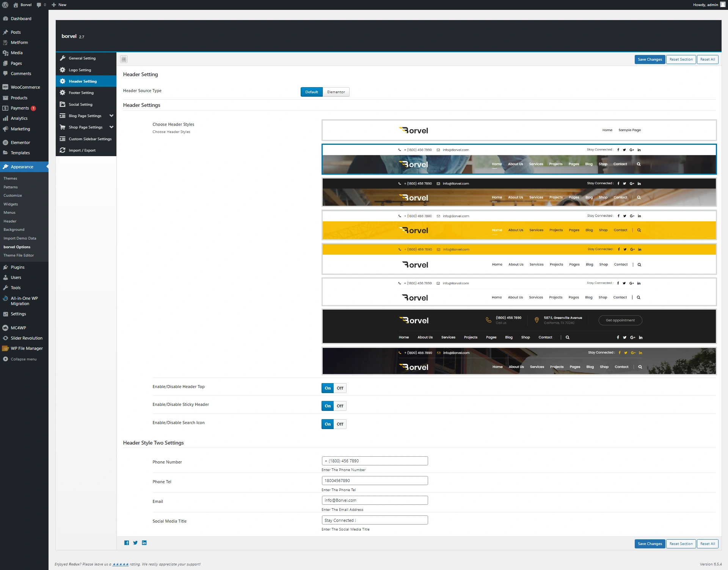Click the expand-all sections icon in the toolbar
The width and height of the screenshot is (728, 570).
(124, 59)
